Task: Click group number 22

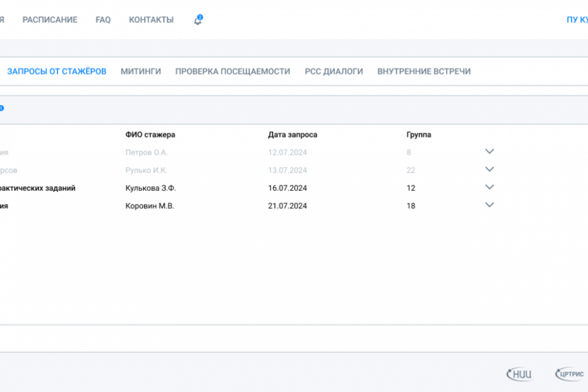Action: [x=411, y=171]
